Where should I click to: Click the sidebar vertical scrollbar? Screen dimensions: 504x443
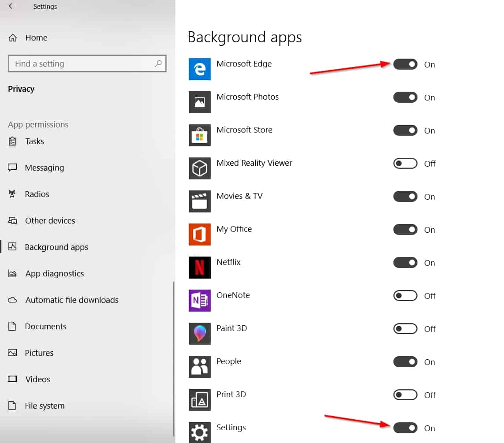pos(174,358)
